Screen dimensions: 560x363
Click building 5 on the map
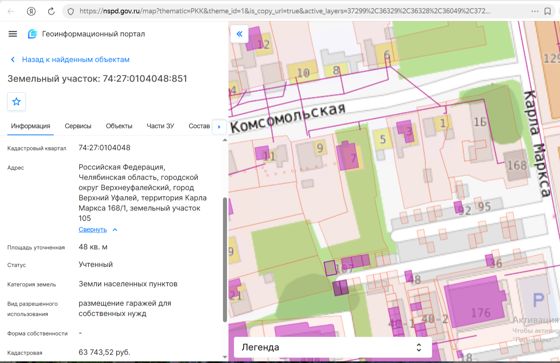tap(382, 139)
